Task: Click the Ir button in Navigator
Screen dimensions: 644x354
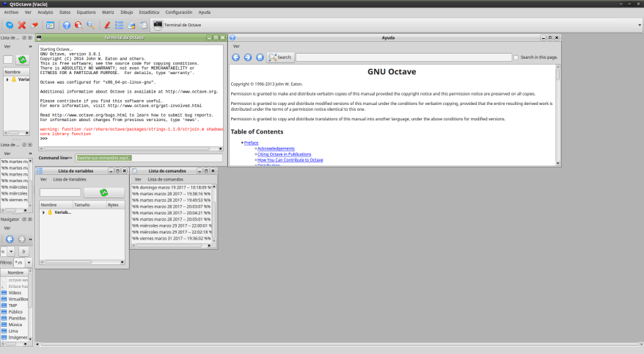Action: 23,251
